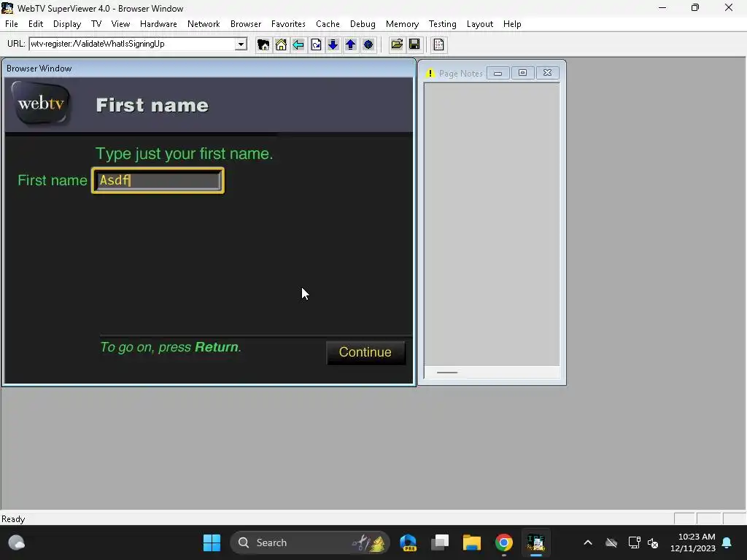Open File Explorer from taskbar
The image size is (747, 560).
click(472, 542)
